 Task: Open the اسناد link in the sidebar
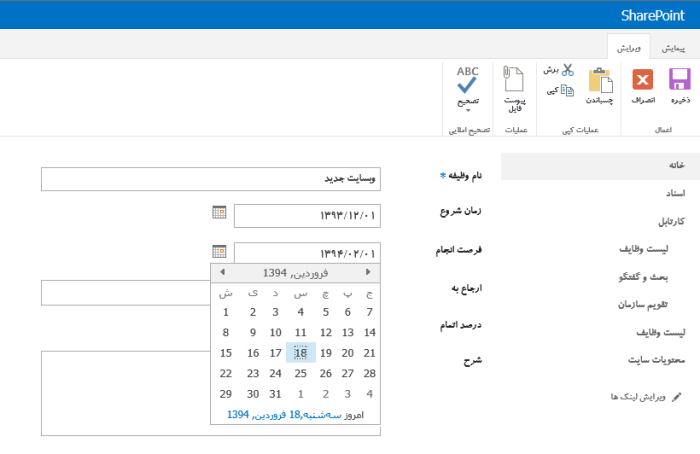[675, 193]
